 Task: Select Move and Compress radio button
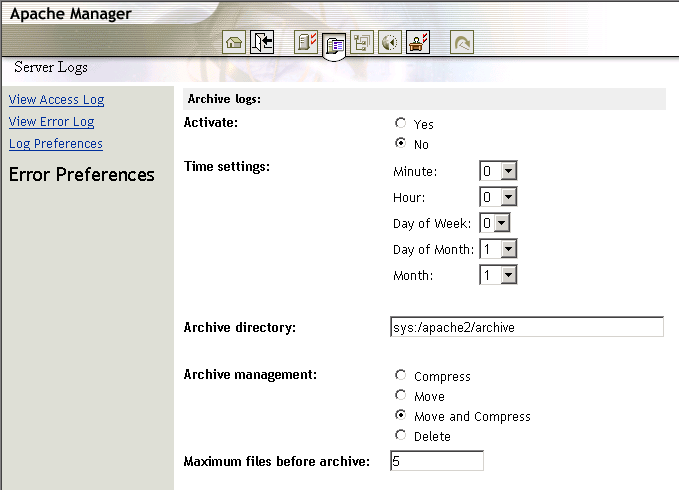[x=401, y=415]
